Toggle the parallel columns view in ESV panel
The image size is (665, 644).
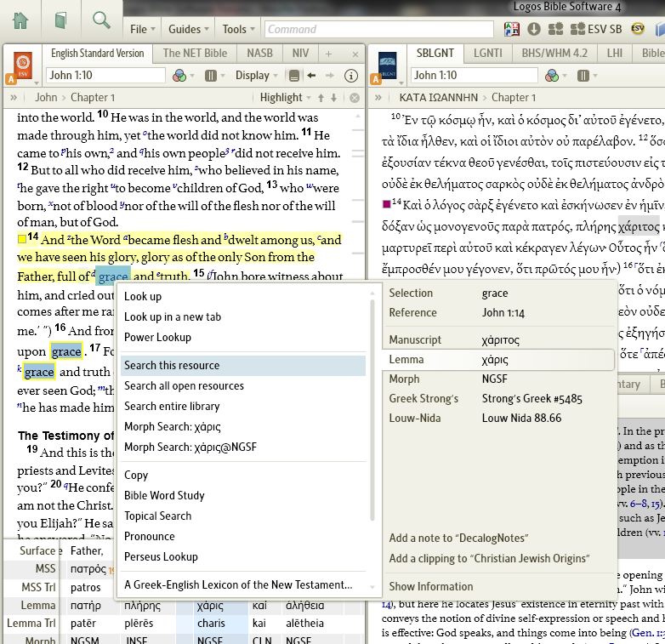click(x=211, y=76)
